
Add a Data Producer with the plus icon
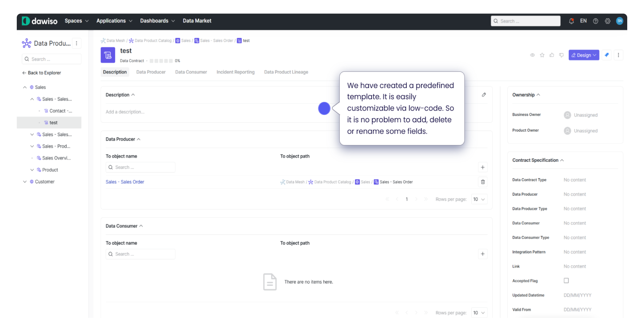483,167
